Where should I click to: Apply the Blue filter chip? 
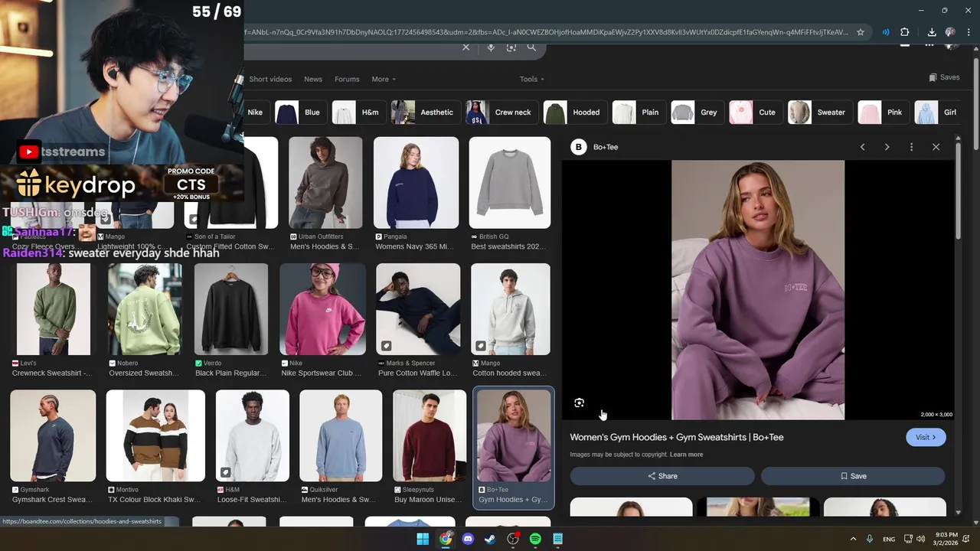(x=300, y=112)
